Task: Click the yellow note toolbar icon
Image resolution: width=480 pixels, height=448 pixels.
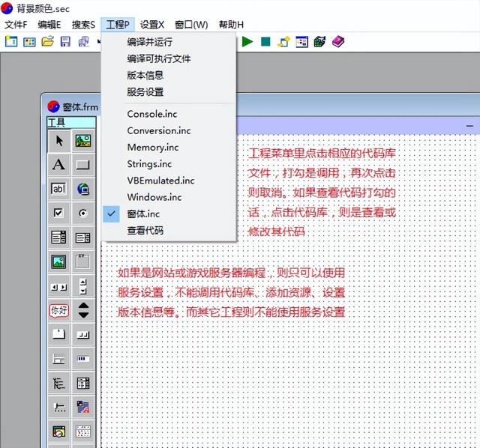Action: click(283, 42)
